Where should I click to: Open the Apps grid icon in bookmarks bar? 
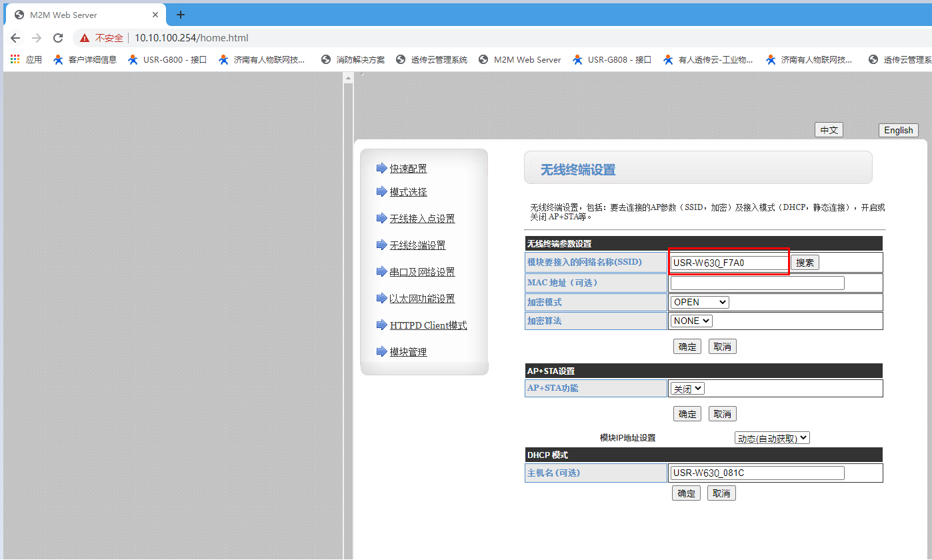tap(15, 59)
